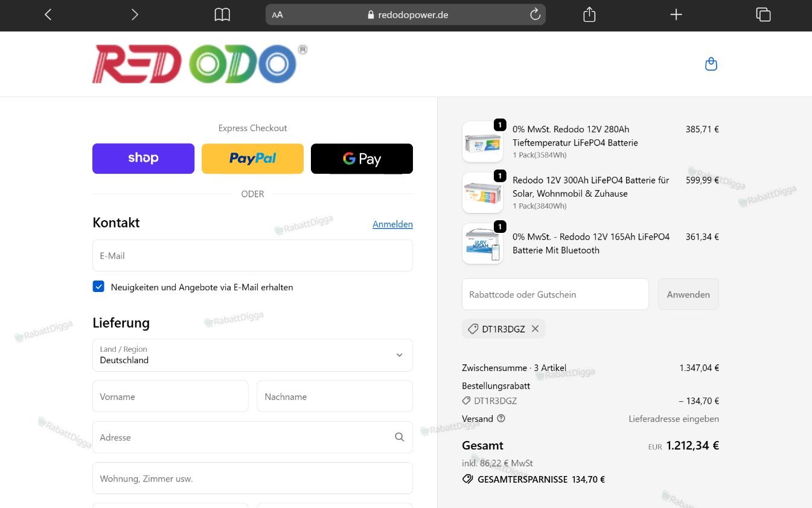
Task: Click the Express Checkout label
Action: click(x=252, y=128)
